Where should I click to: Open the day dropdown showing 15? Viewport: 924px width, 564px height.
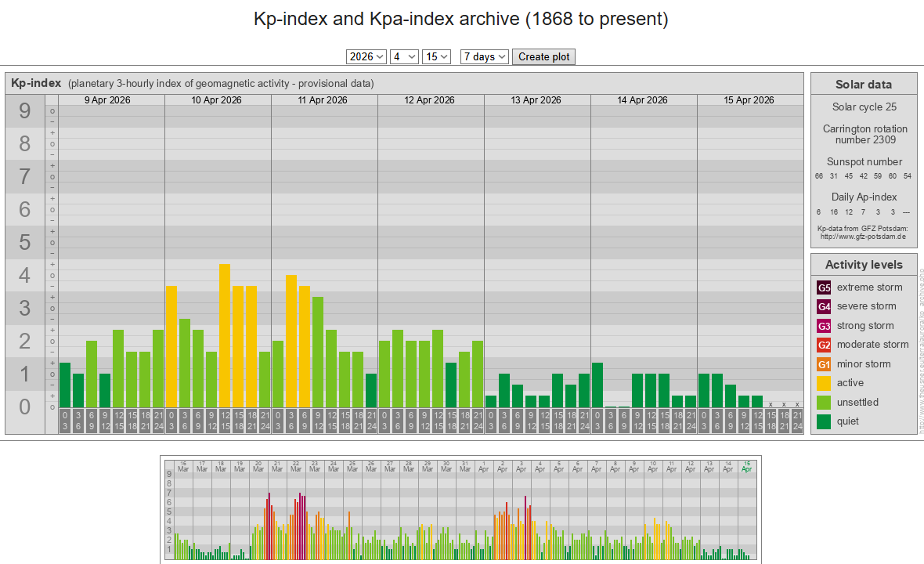coord(436,56)
